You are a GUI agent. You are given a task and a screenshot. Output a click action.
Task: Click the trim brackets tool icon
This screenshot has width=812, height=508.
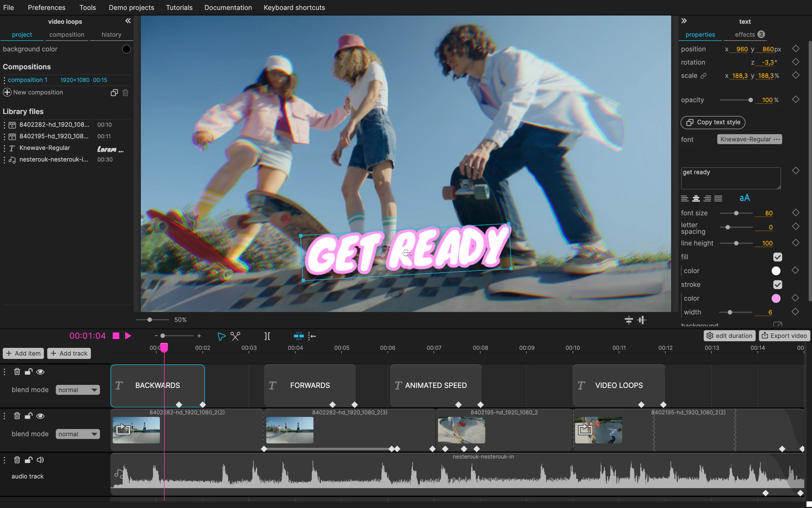[x=267, y=336]
